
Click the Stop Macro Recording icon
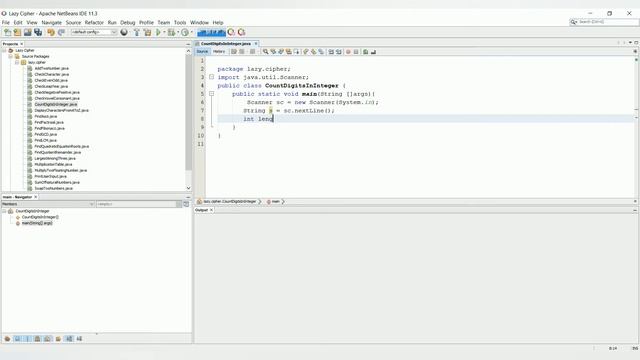356,52
